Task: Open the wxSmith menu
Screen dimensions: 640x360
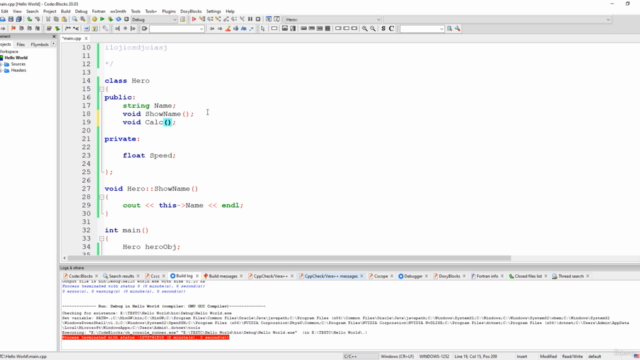Action: [x=118, y=11]
